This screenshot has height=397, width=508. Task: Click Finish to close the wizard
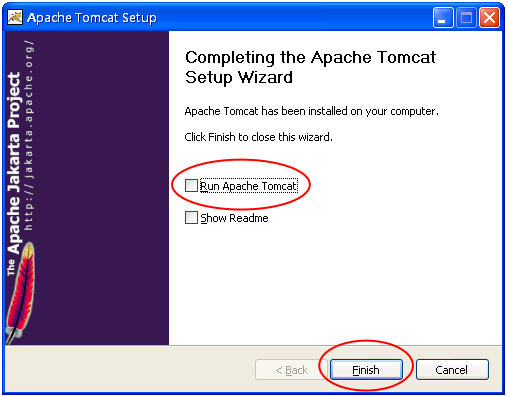click(366, 370)
